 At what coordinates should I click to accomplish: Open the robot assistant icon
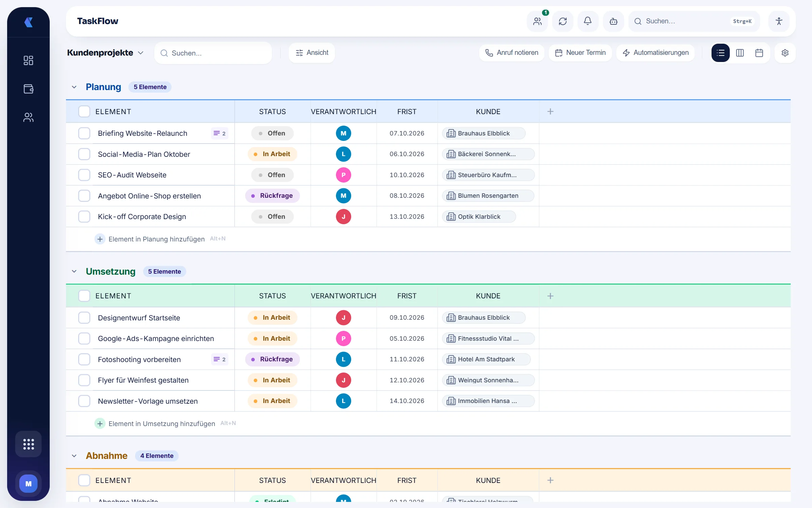click(x=613, y=21)
